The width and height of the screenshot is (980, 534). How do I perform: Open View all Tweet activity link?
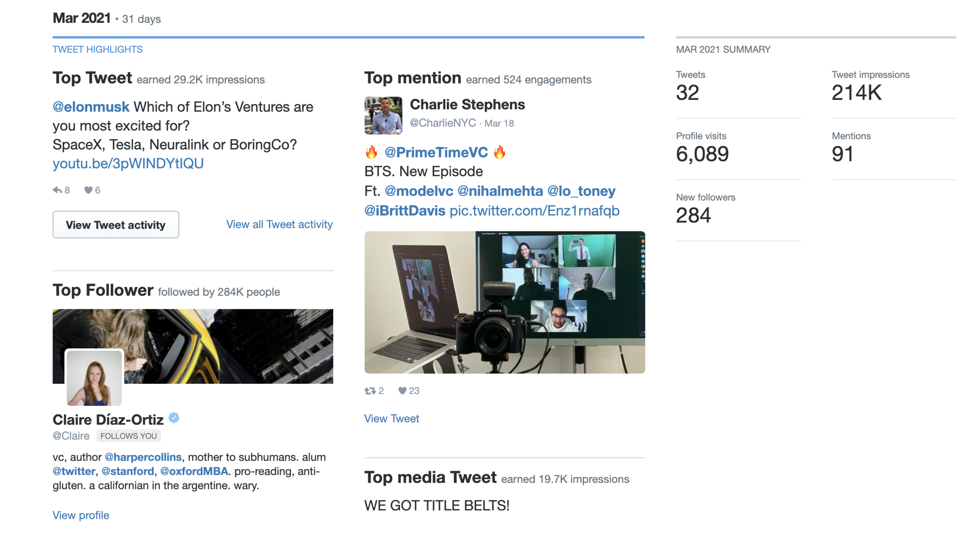tap(279, 224)
